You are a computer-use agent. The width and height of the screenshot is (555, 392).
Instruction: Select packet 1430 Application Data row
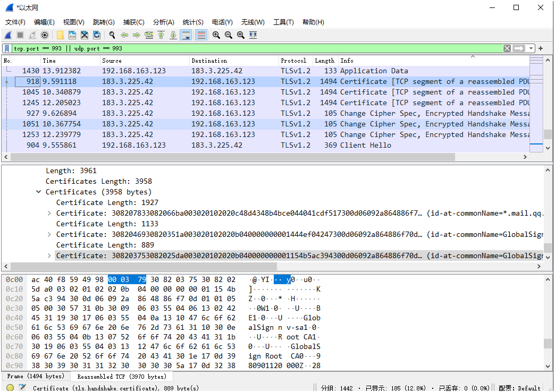[265, 71]
